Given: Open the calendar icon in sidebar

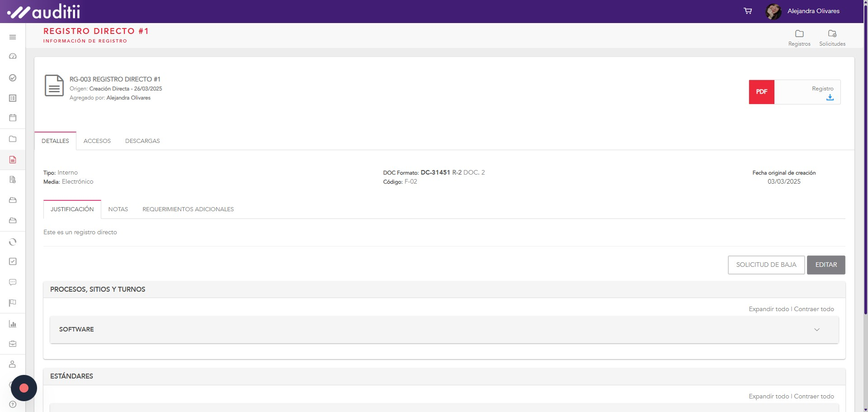Looking at the screenshot, I should 13,118.
